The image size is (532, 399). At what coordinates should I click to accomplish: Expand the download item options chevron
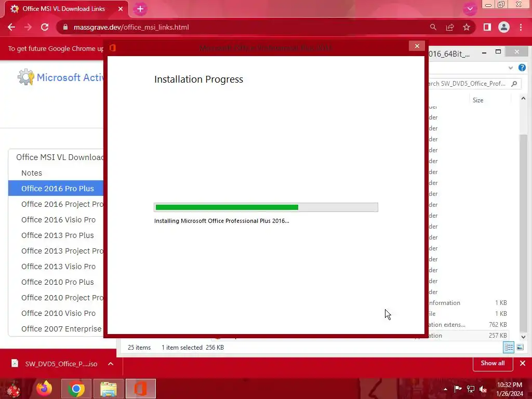[x=111, y=364]
